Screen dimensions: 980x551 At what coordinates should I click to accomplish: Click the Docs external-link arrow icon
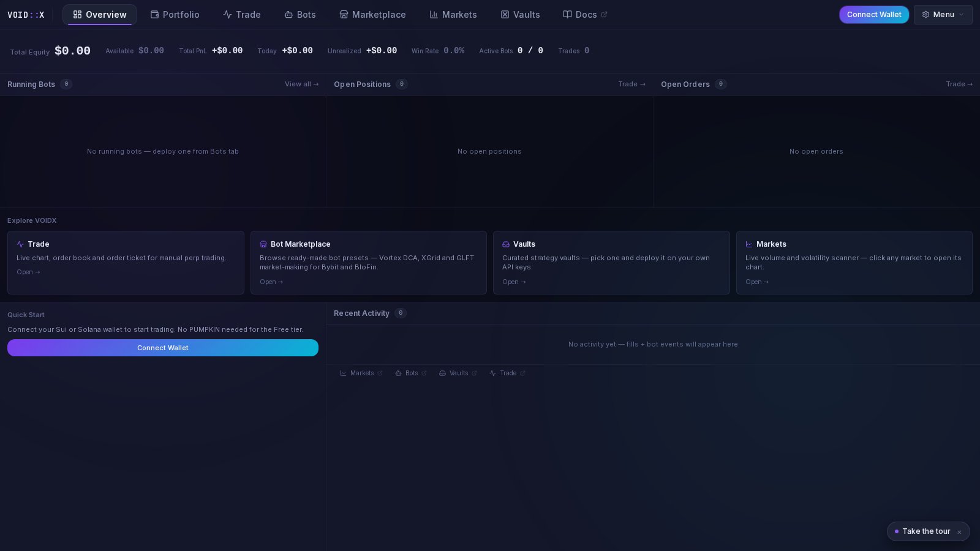click(605, 15)
